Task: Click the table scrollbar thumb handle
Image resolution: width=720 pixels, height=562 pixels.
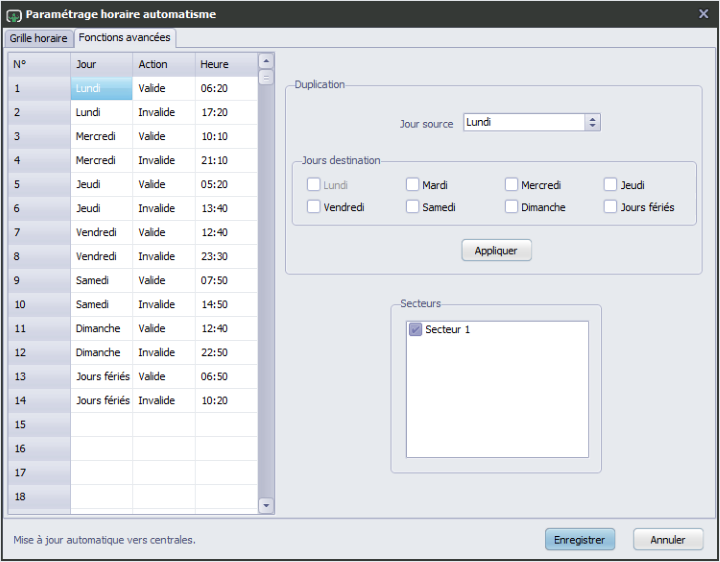Action: (266, 77)
